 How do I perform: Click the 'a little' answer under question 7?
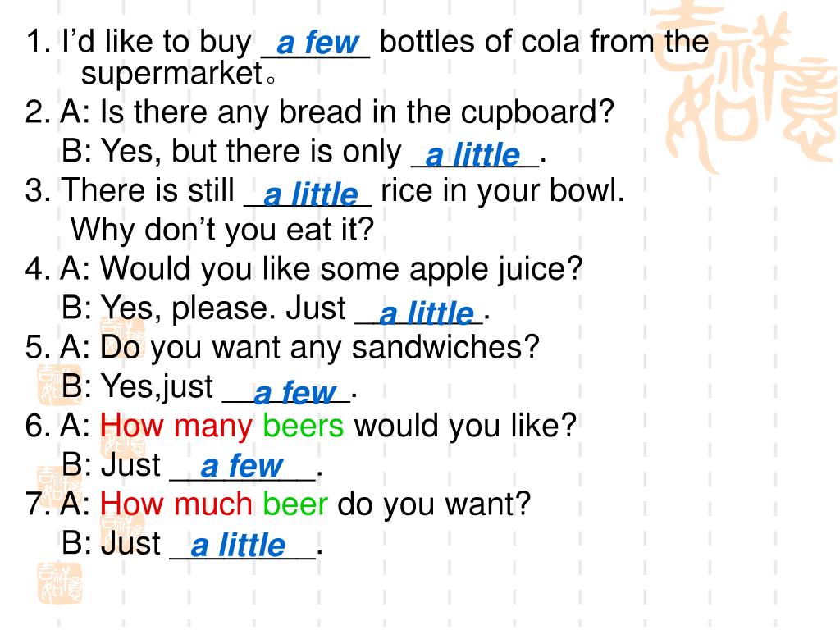238,545
